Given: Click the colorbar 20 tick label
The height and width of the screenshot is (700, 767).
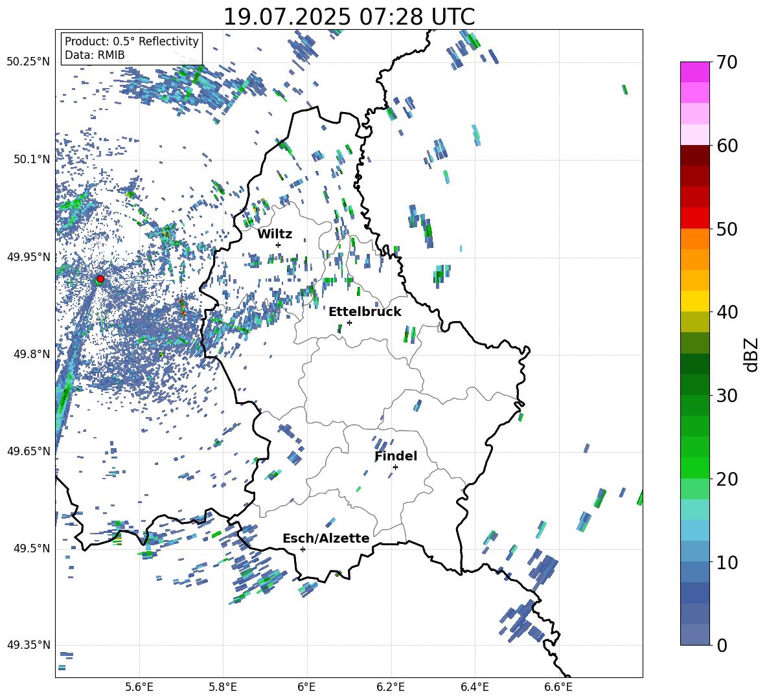Looking at the screenshot, I should coord(727,479).
